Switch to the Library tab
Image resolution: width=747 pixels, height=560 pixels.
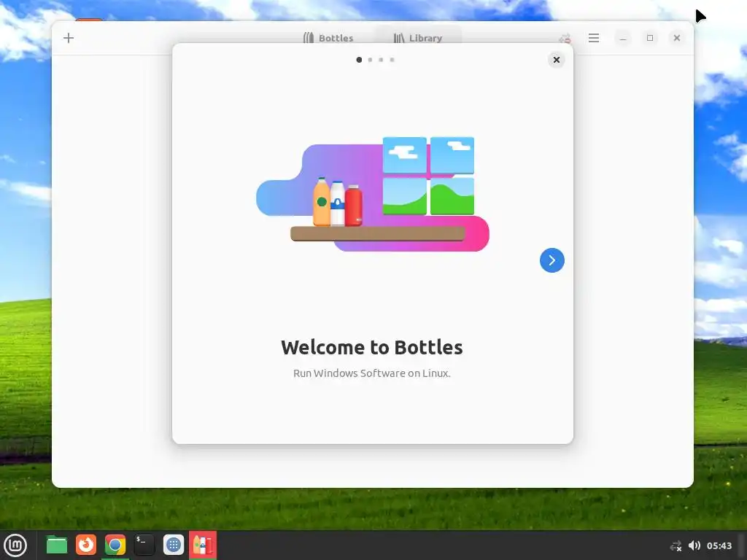[x=418, y=38]
